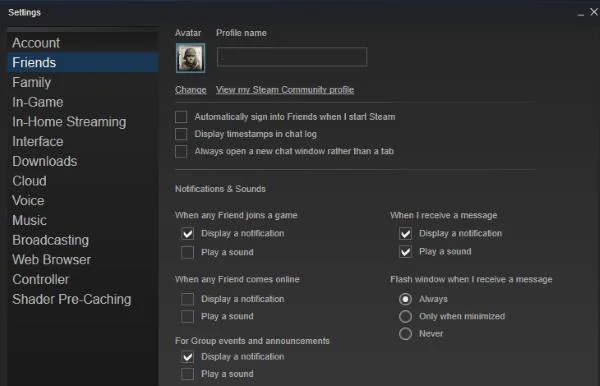Uncheck Display a notification when receiving message
This screenshot has height=386, width=600.
(x=405, y=233)
